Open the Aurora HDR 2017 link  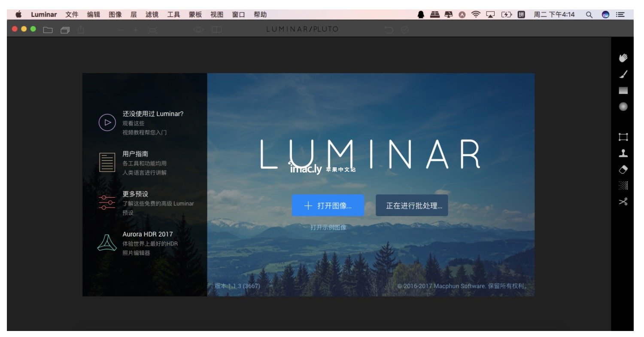(x=148, y=234)
